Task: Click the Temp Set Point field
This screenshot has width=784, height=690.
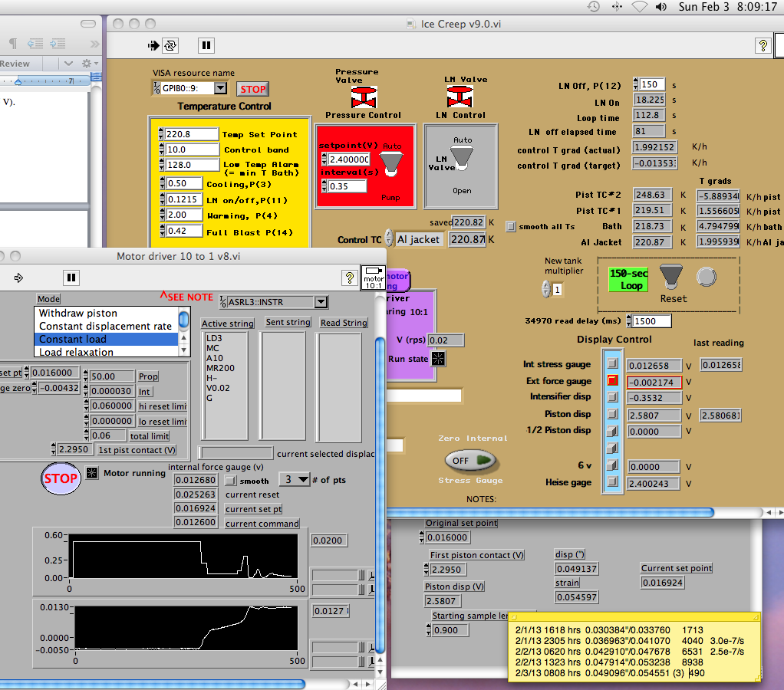Action: (x=191, y=134)
